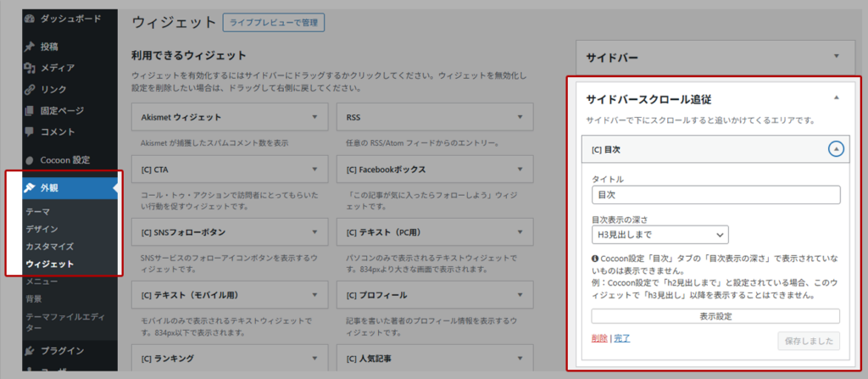Viewport: 868px width, 379px height.
Task: Click the 削除 link in the widget
Action: [598, 339]
